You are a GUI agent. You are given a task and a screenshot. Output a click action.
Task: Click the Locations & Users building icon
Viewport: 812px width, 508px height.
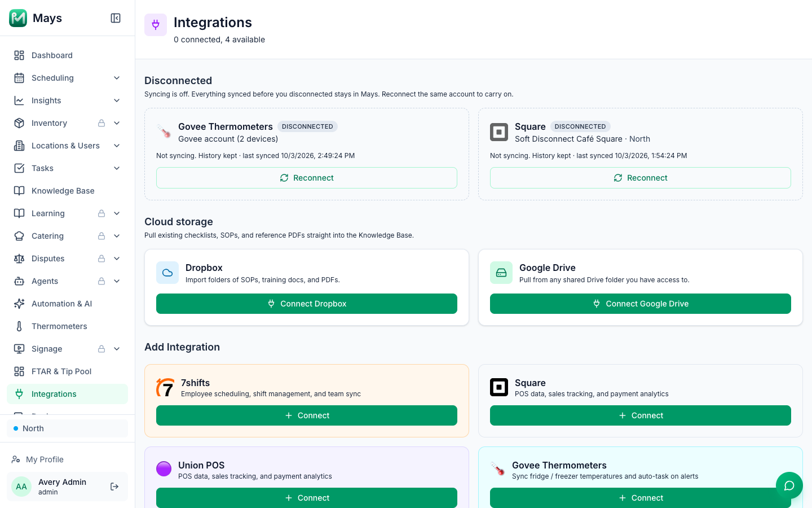19,146
